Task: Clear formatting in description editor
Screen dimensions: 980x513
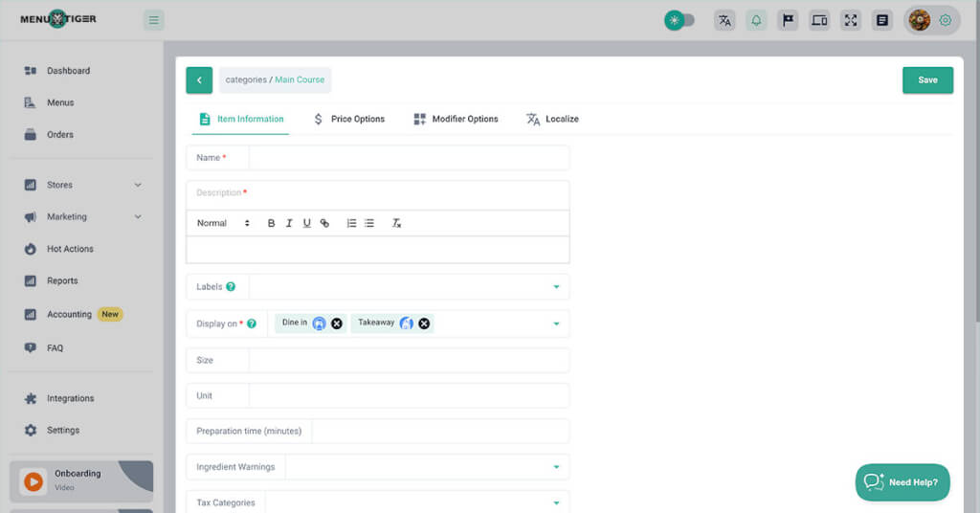Action: pos(396,223)
